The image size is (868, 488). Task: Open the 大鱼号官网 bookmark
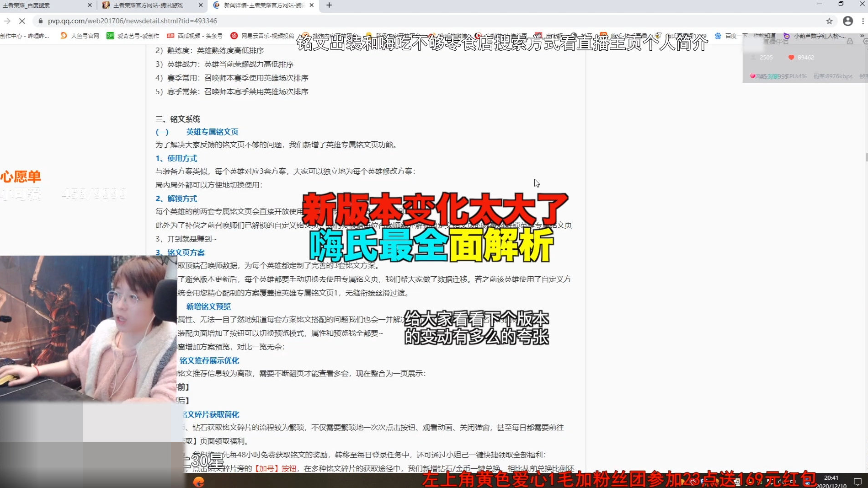[x=80, y=36]
